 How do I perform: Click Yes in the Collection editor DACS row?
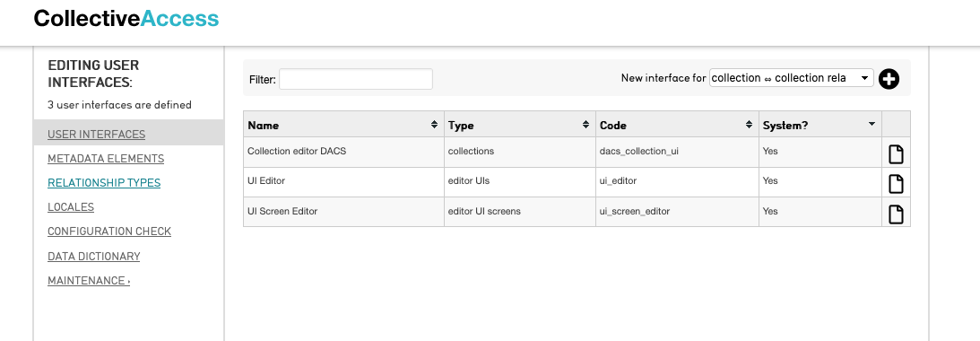(770, 152)
